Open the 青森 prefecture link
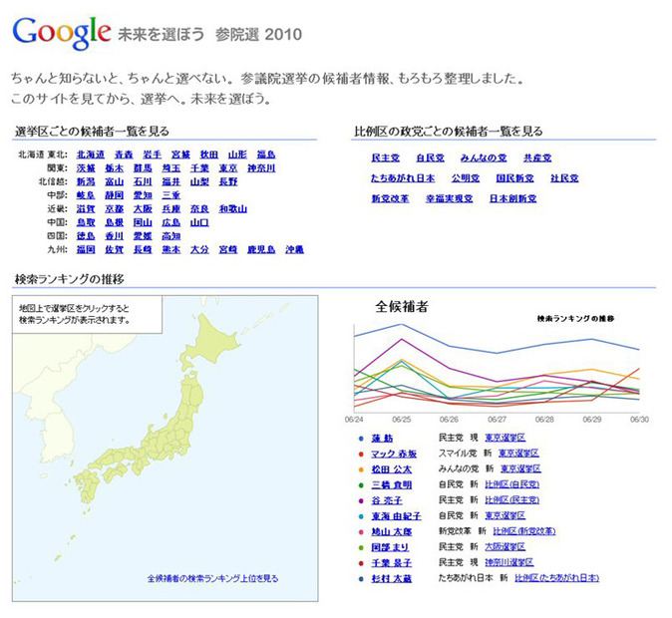 tap(124, 154)
